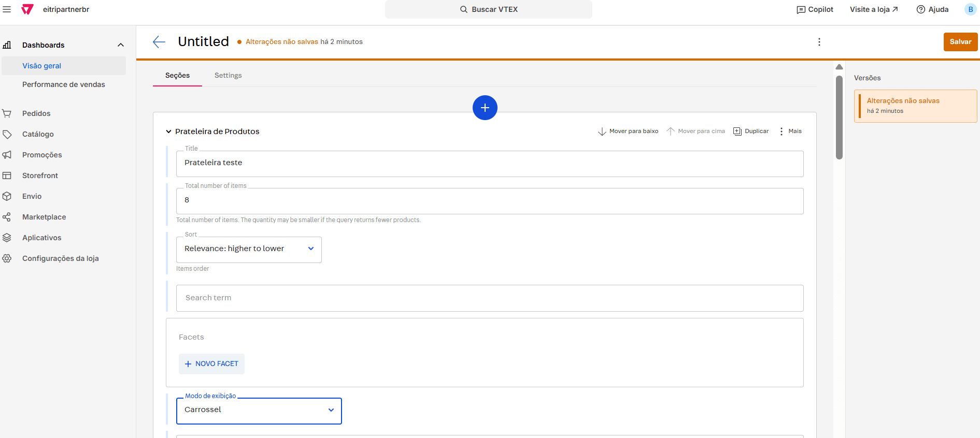Open the three-dot menu beside Salvar
980x438 pixels.
pos(819,42)
